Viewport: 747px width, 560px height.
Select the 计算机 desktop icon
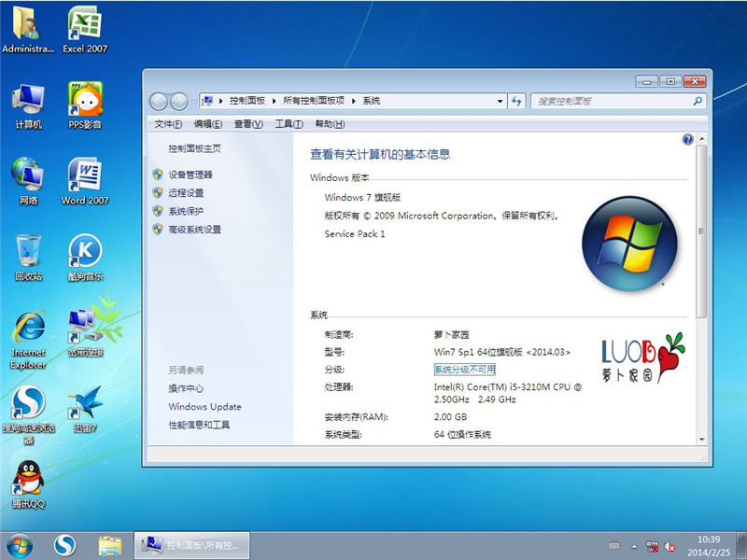pos(28,105)
